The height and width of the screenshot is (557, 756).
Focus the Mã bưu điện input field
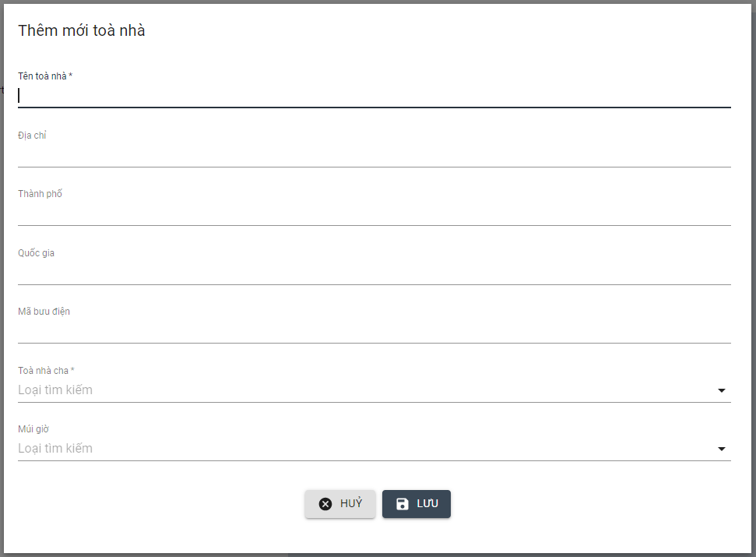(x=374, y=332)
